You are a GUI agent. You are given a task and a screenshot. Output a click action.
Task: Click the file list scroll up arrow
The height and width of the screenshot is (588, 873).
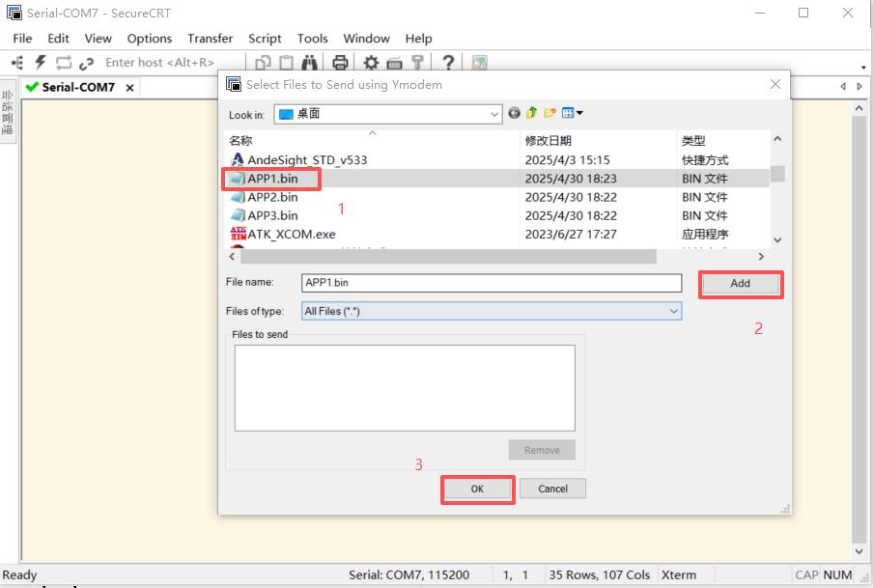(777, 139)
